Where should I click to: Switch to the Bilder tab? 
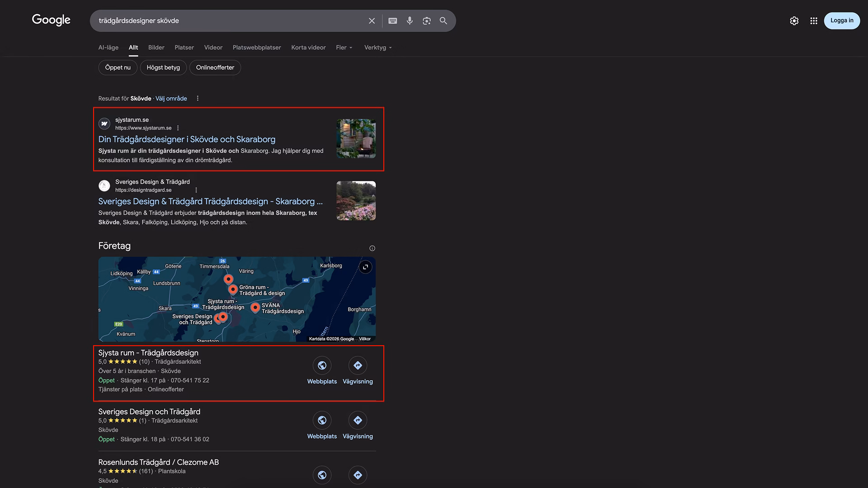156,47
